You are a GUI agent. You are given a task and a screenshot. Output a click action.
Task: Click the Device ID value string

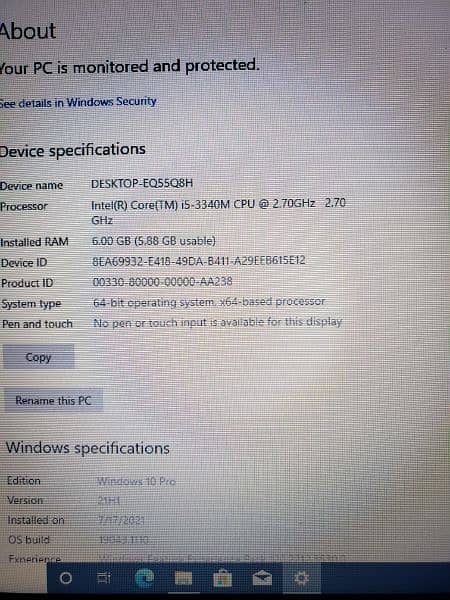point(199,261)
